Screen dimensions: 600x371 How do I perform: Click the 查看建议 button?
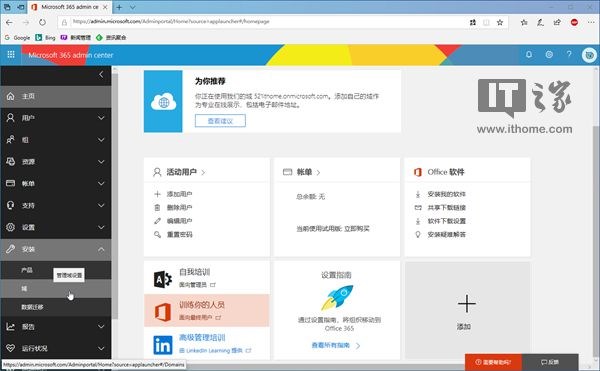pos(220,121)
